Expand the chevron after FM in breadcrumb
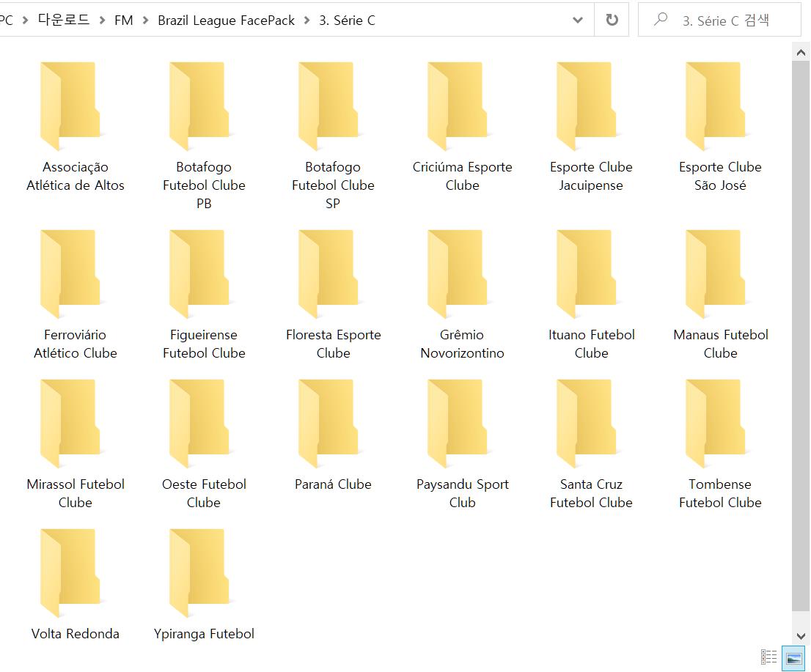The width and height of the screenshot is (811, 672). coord(145,21)
